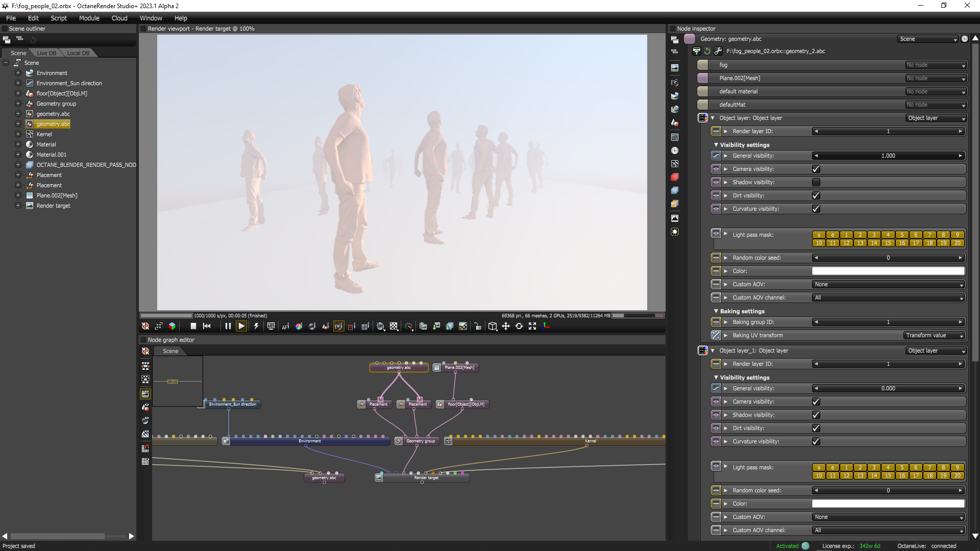Click the reload geometry file icon
The image size is (980, 551).
[707, 51]
